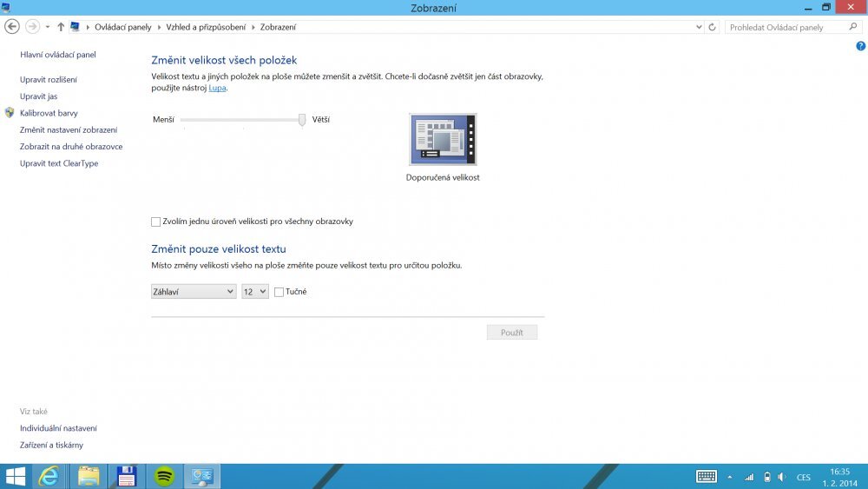Open Upravit text ClearType link
868x489 pixels.
[59, 163]
